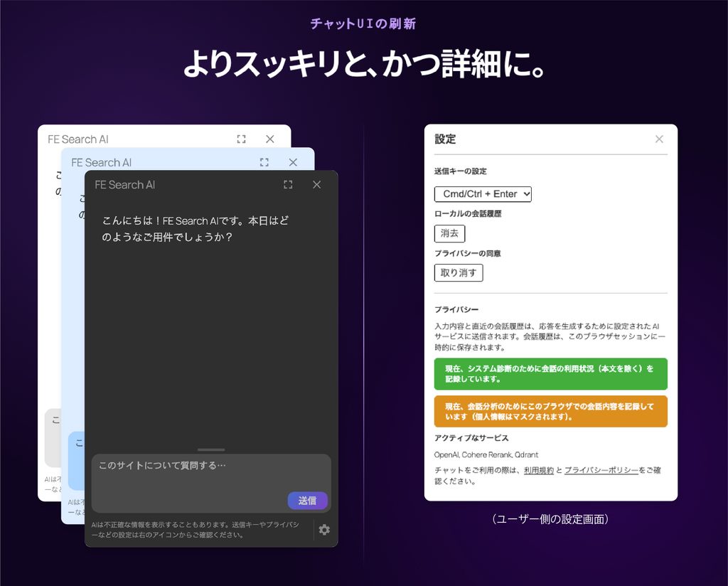
Task: Focus the このサイトについて質問する input field
Action: [211, 483]
